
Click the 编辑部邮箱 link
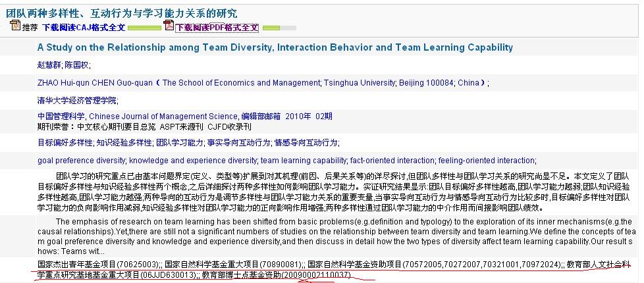click(261, 116)
